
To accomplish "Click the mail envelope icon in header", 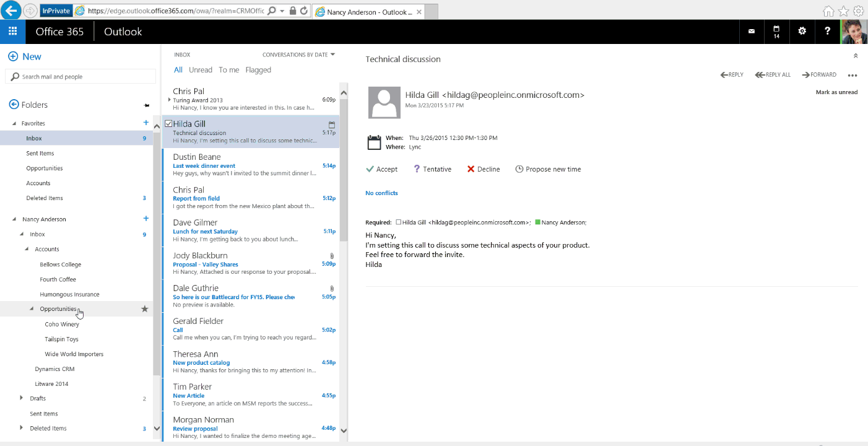I will (x=752, y=32).
